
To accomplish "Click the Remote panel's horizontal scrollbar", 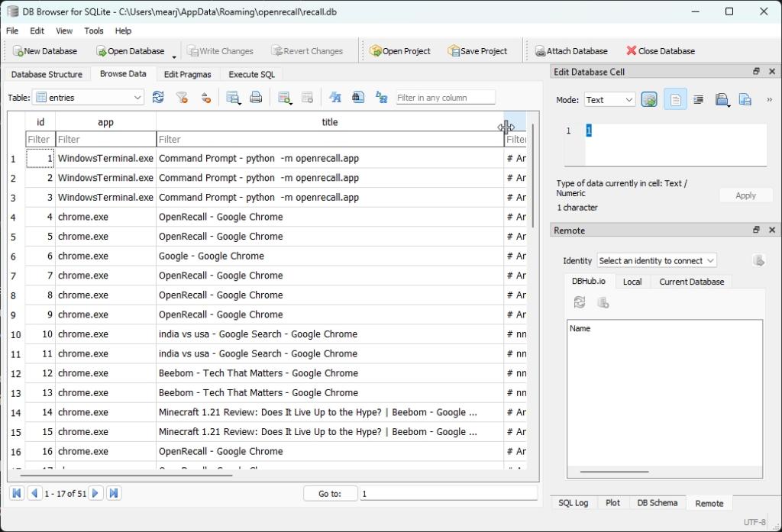I will 615,471.
